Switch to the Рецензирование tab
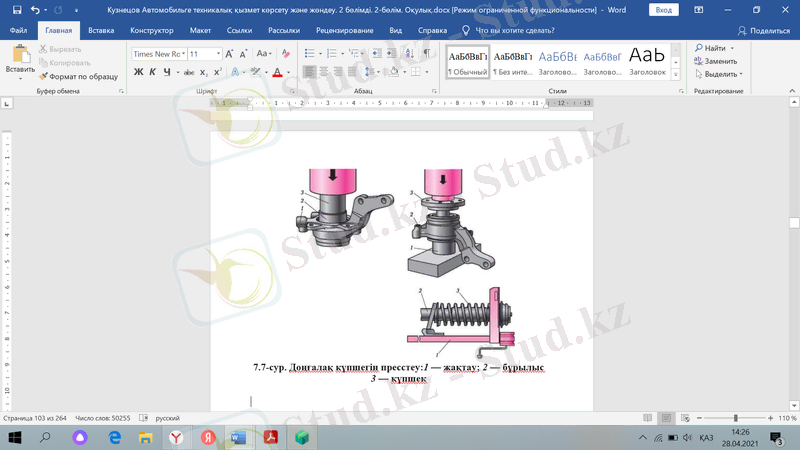This screenshot has height=450, width=800. click(344, 31)
